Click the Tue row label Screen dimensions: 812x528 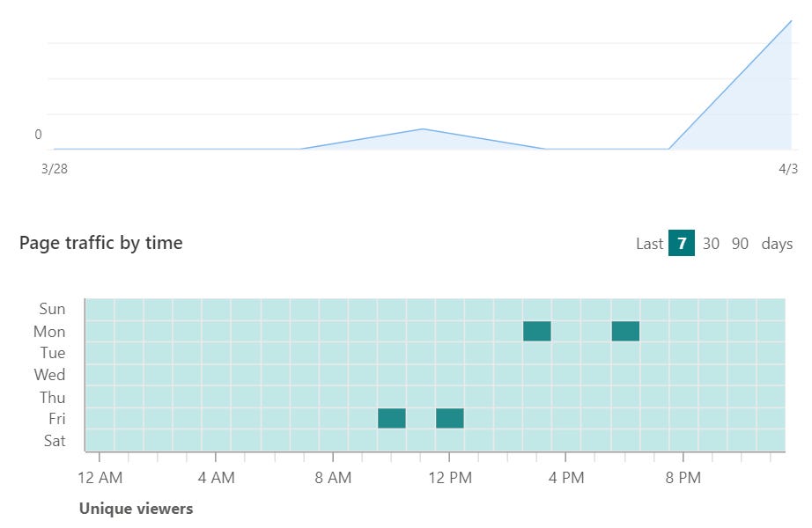(54, 353)
